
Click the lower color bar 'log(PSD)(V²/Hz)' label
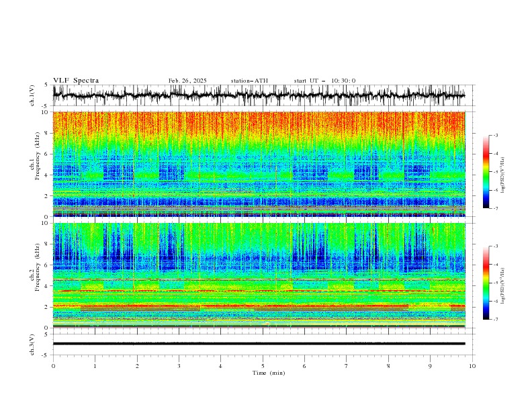click(x=503, y=285)
